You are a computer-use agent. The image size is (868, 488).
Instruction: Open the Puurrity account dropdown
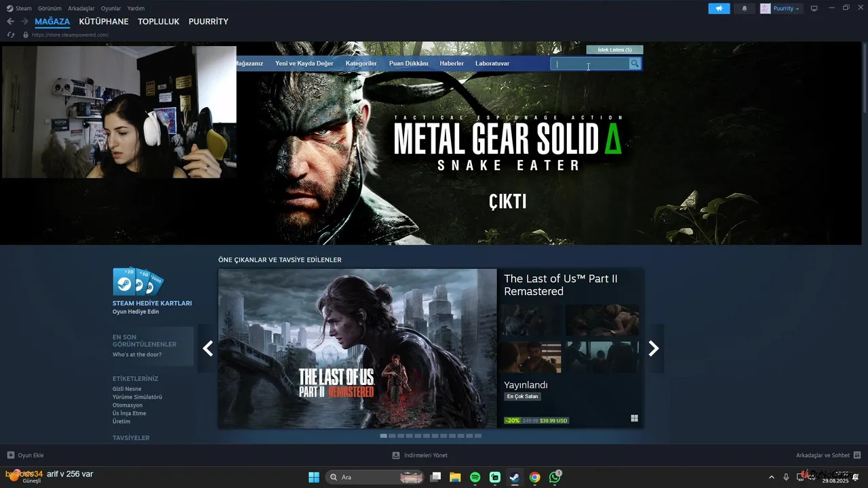point(781,9)
